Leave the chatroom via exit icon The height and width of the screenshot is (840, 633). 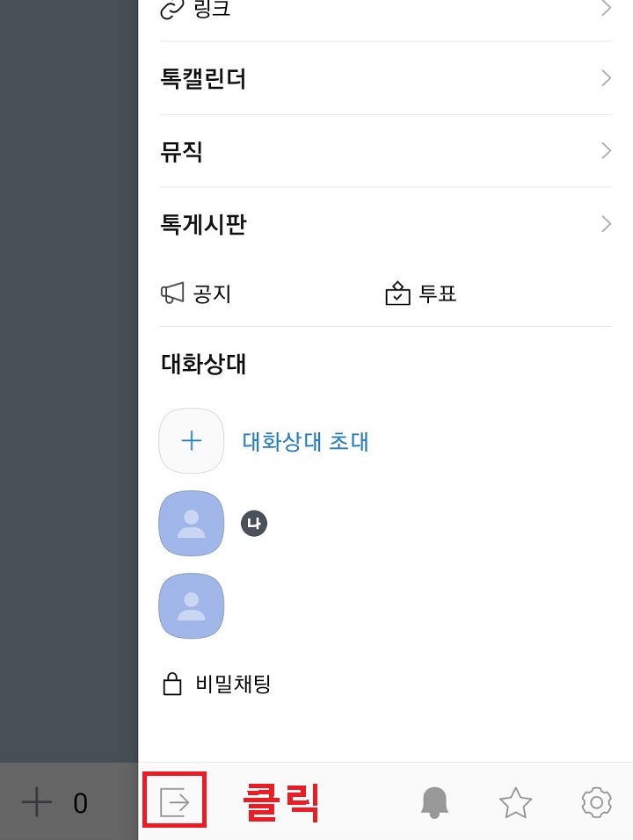(174, 800)
